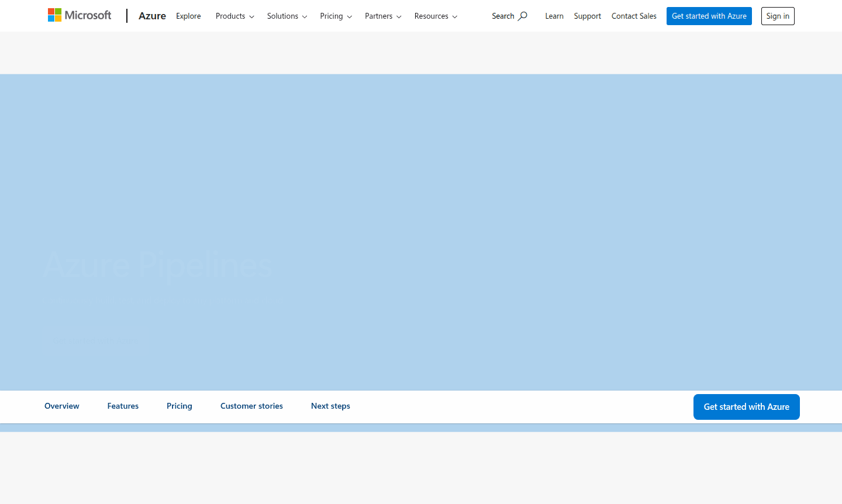Viewport: 842px width, 504px height.
Task: Click Get started with Azure top button
Action: point(709,16)
